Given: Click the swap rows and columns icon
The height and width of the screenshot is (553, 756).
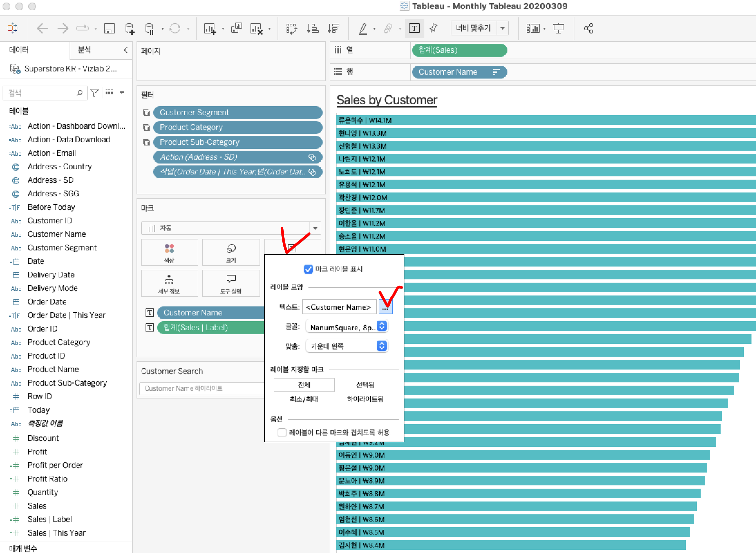Looking at the screenshot, I should pos(292,28).
